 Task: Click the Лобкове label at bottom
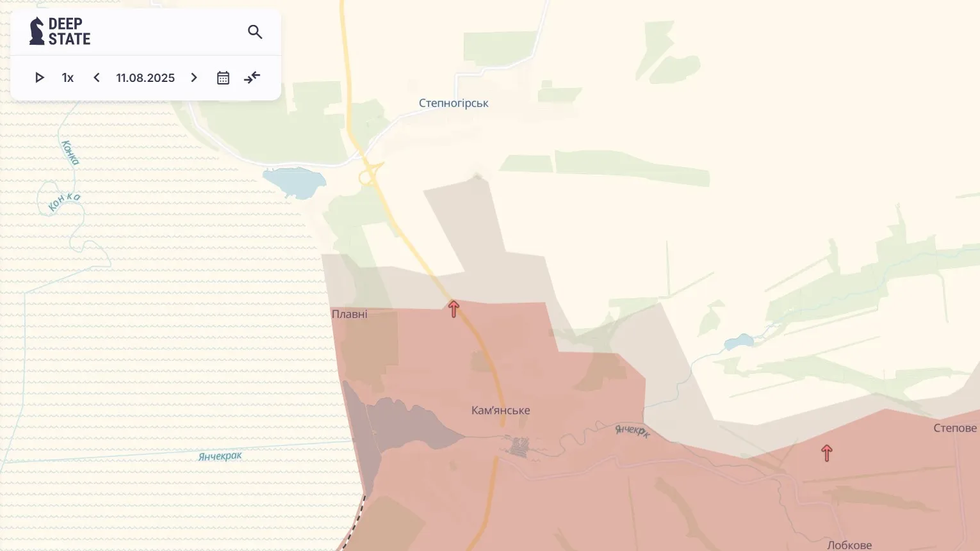[x=849, y=545]
